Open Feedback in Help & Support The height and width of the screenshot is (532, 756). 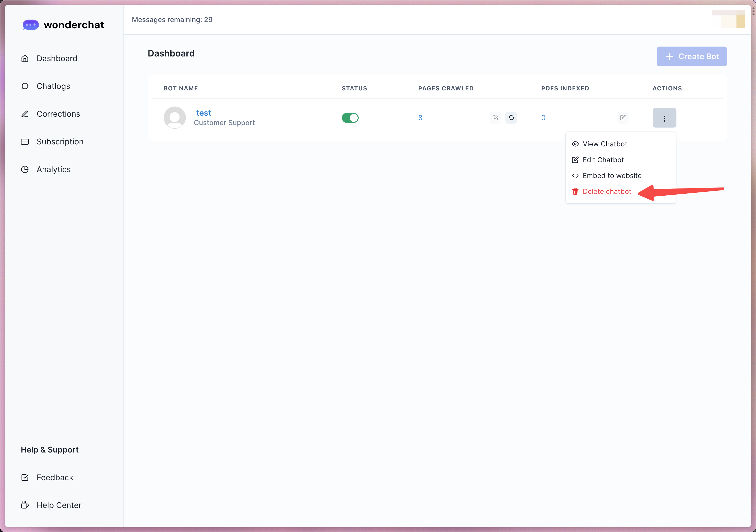pyautogui.click(x=55, y=477)
